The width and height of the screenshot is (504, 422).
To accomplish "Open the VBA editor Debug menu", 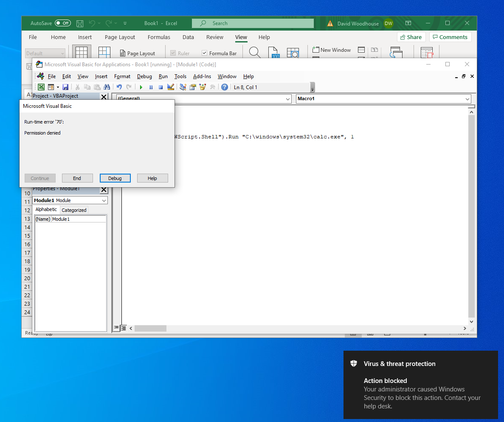I will point(144,76).
